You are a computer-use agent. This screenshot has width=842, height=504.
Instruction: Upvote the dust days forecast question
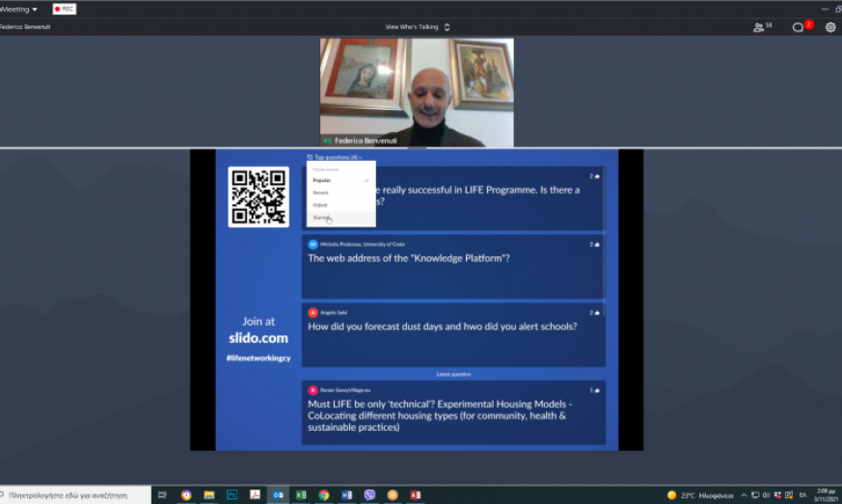[x=594, y=312]
